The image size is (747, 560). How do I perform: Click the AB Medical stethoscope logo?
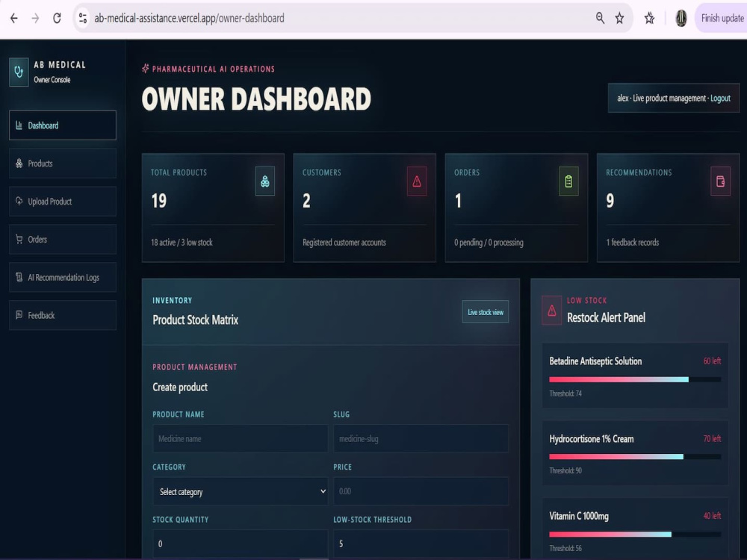[x=19, y=72]
